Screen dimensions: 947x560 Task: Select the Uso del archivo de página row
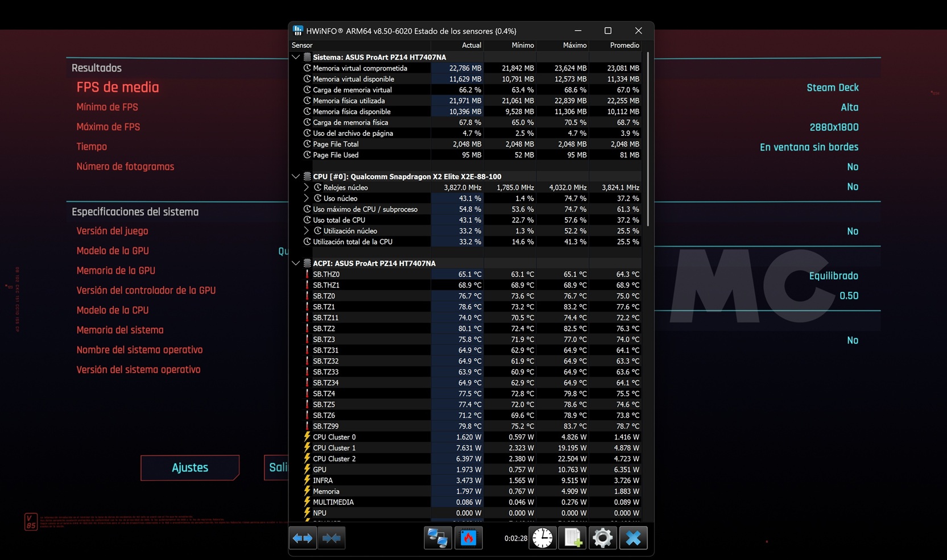(x=466, y=133)
